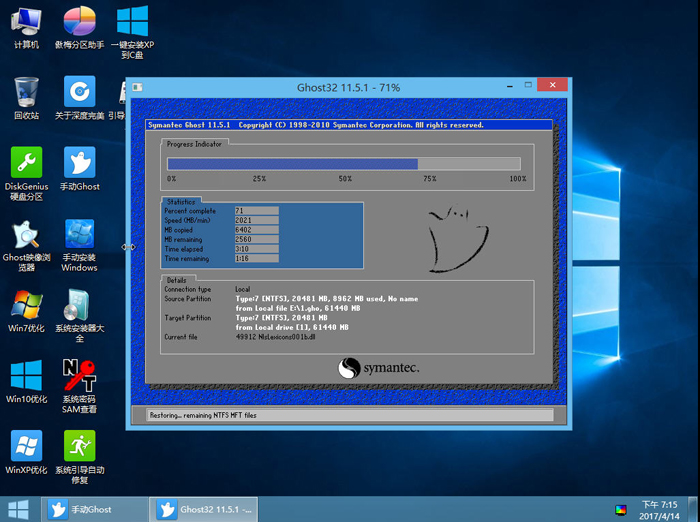Screen dimensions: 700x522
Task: Launch Ghost映像浏览器 image explorer
Action: [x=26, y=236]
